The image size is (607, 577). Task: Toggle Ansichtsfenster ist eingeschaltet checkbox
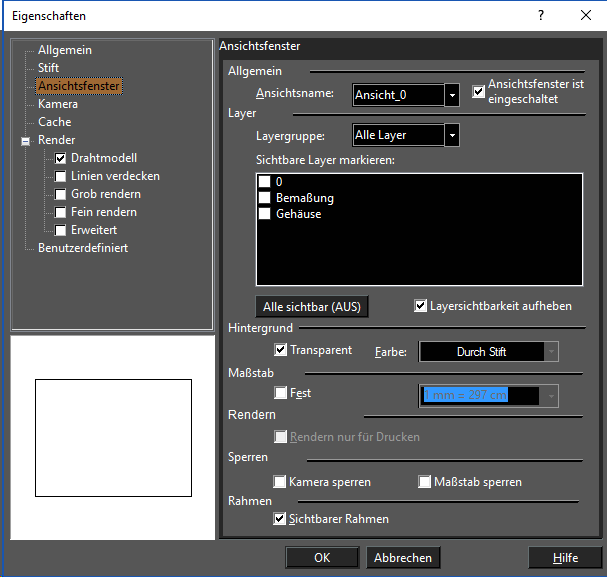[478, 92]
